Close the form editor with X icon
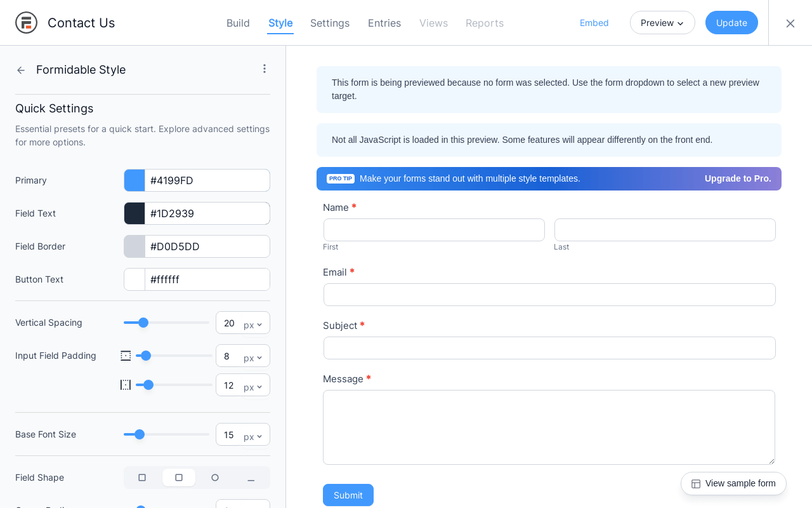 [x=790, y=23]
